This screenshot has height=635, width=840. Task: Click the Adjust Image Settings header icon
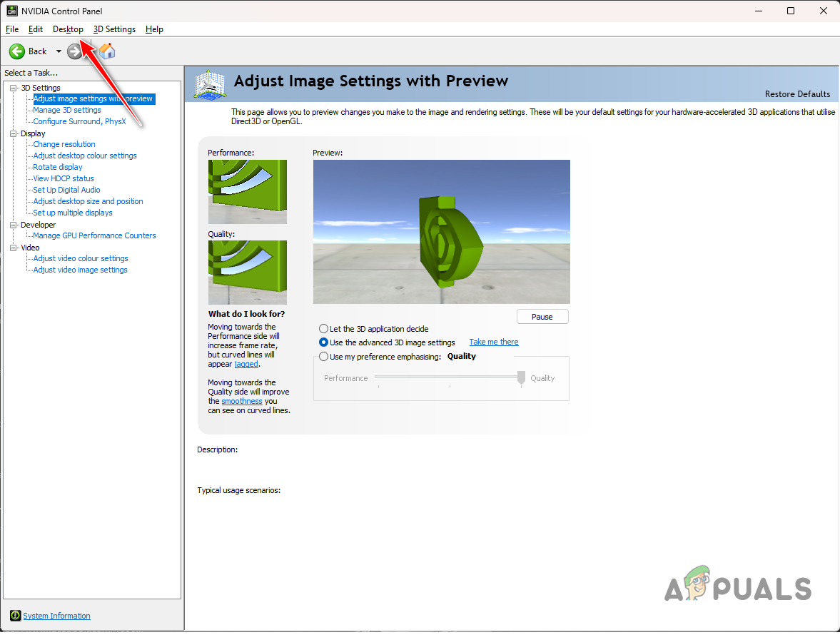[x=210, y=85]
